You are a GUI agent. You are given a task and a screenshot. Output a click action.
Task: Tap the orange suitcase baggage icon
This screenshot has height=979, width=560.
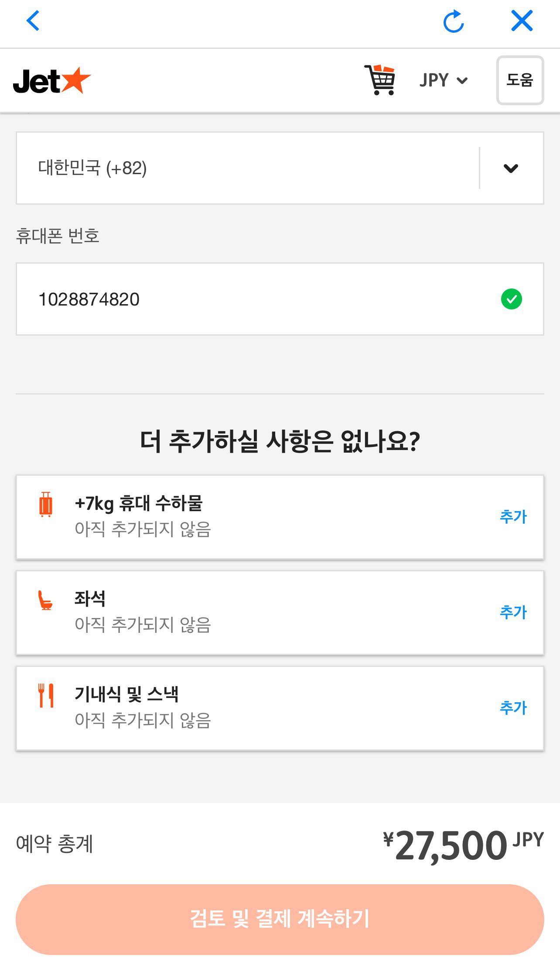pyautogui.click(x=46, y=505)
